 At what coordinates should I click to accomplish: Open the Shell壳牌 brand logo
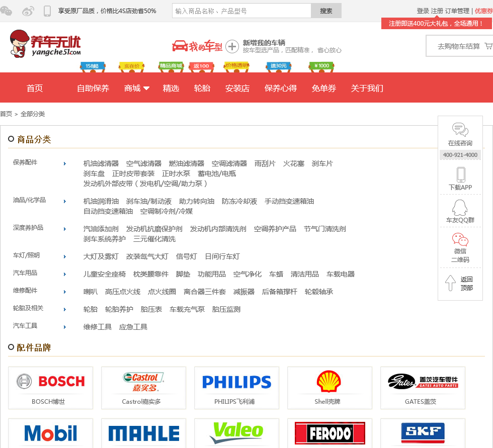pos(328,382)
